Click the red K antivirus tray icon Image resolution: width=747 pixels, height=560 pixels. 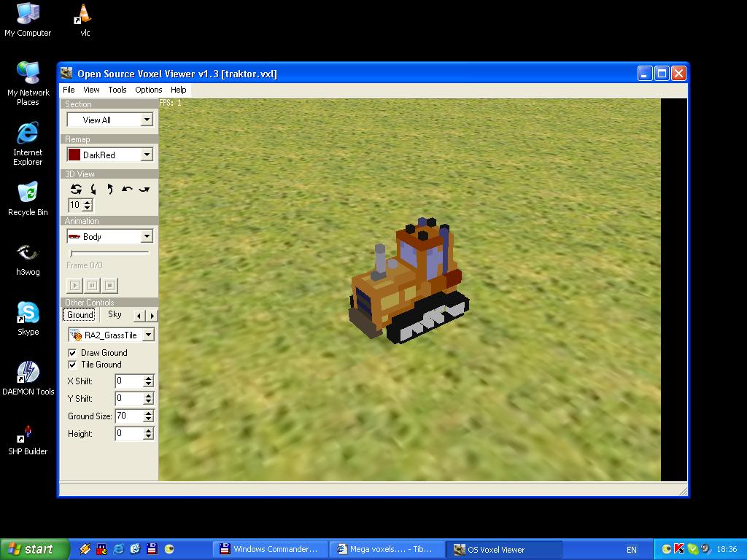click(679, 549)
